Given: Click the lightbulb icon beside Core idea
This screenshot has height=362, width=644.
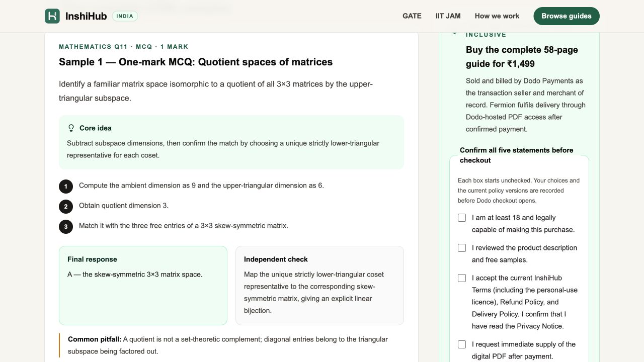Looking at the screenshot, I should (71, 128).
